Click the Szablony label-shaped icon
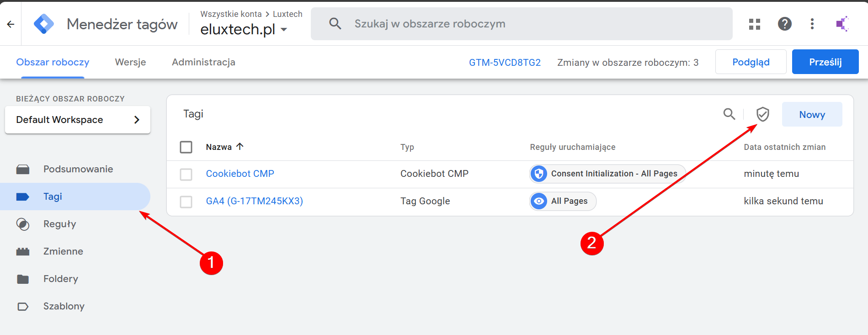This screenshot has width=868, height=335. (x=23, y=306)
